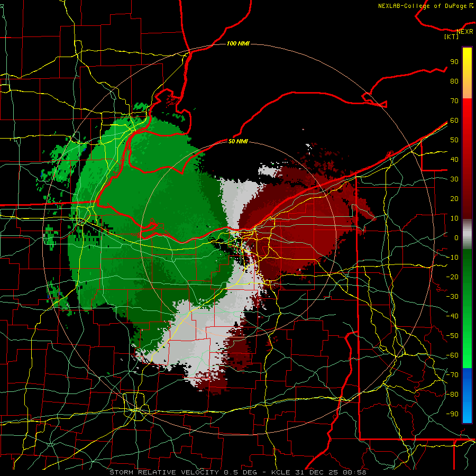Pick the blue bottom segment of color bar

coord(467,396)
